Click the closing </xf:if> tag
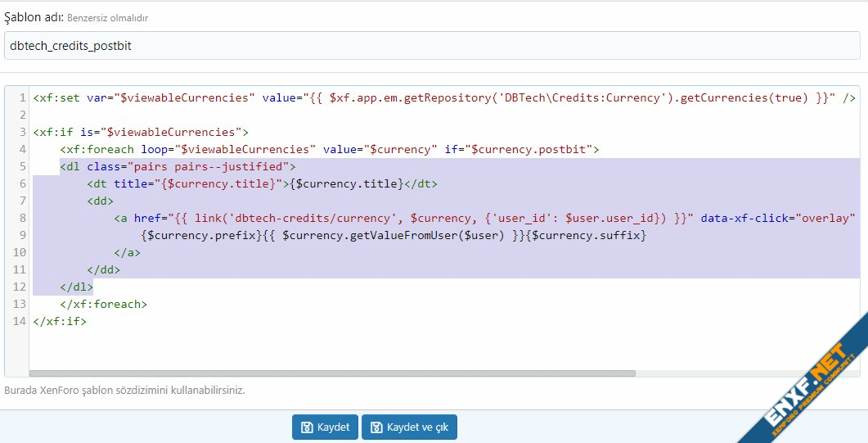 pos(60,321)
